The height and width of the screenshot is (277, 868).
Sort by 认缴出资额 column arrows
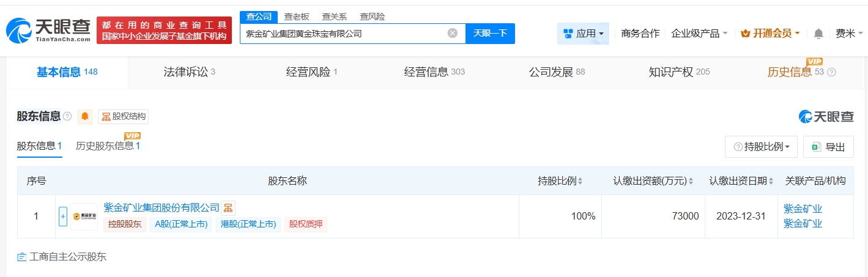click(x=691, y=181)
